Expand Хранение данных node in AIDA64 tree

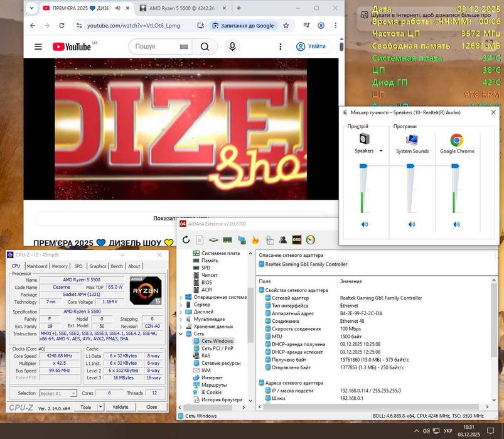pyautogui.click(x=181, y=327)
